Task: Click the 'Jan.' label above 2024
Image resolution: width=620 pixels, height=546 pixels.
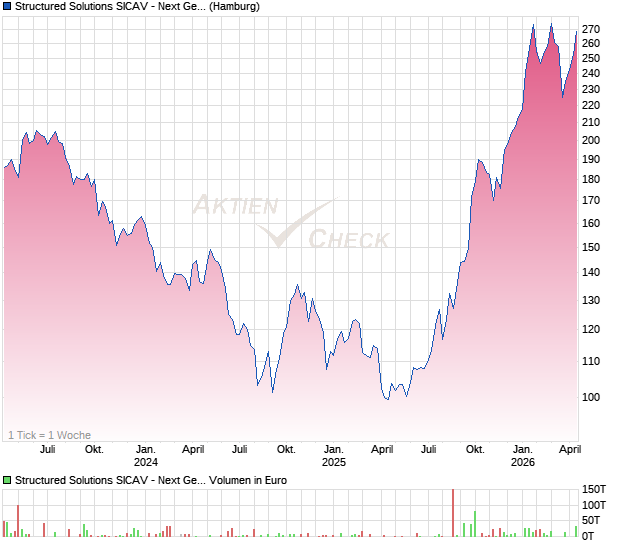Action: (146, 450)
